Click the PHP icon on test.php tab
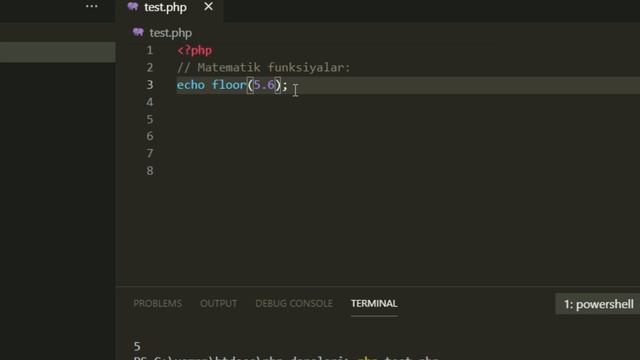This screenshot has height=360, width=640. [133, 6]
